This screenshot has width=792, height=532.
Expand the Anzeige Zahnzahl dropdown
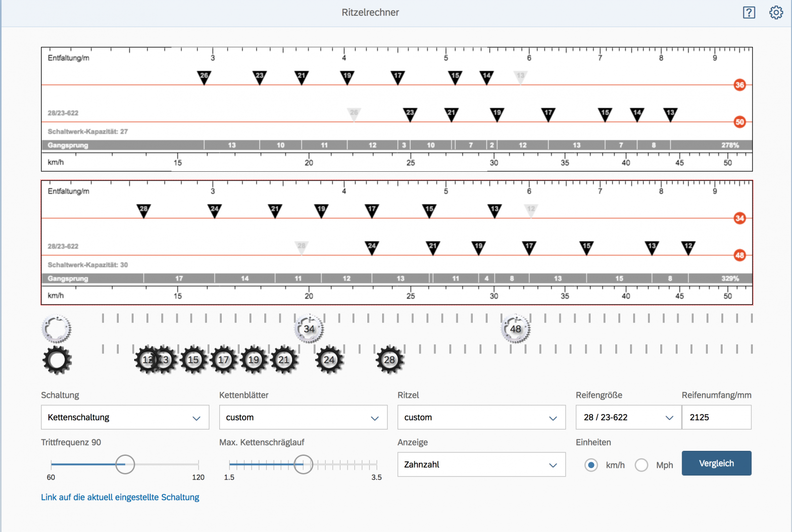pyautogui.click(x=481, y=465)
